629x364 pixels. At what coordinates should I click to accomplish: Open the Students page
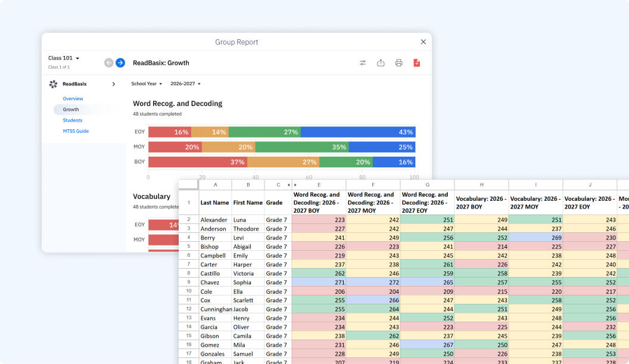click(73, 120)
